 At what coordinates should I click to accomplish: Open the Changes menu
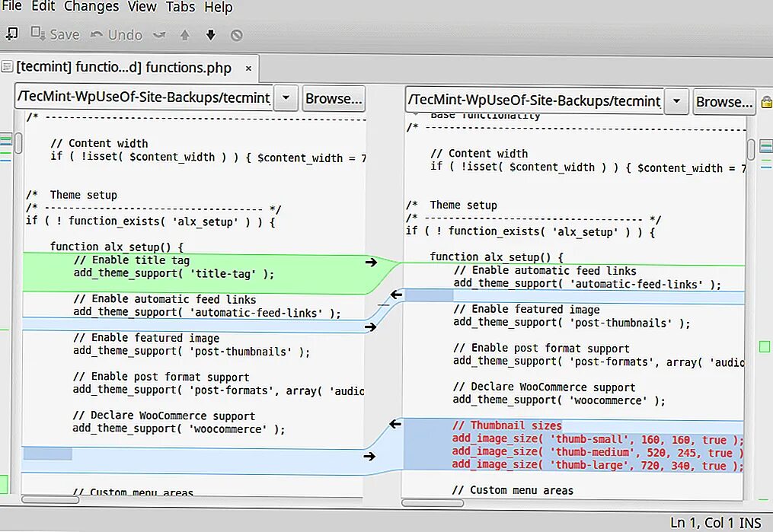coord(91,6)
